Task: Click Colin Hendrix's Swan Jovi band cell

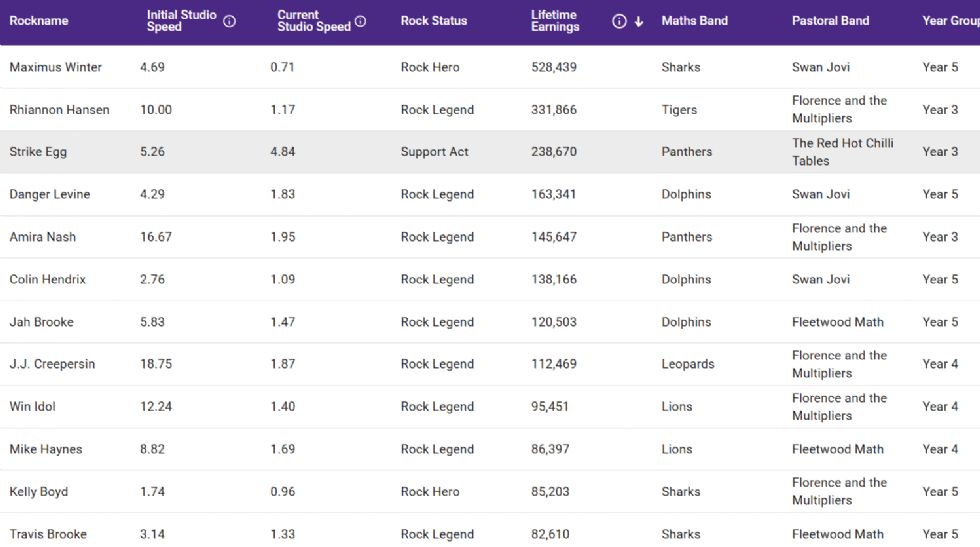Action: pyautogui.click(x=820, y=279)
